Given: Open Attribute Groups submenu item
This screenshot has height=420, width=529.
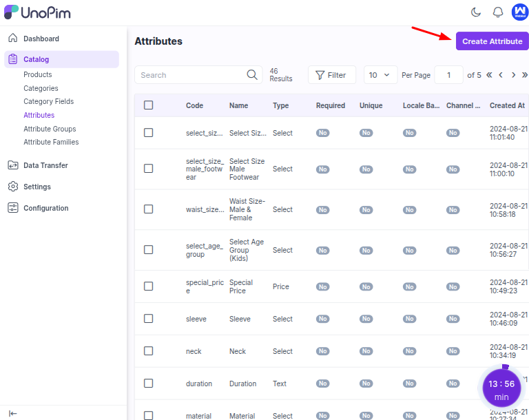Looking at the screenshot, I should pyautogui.click(x=50, y=129).
